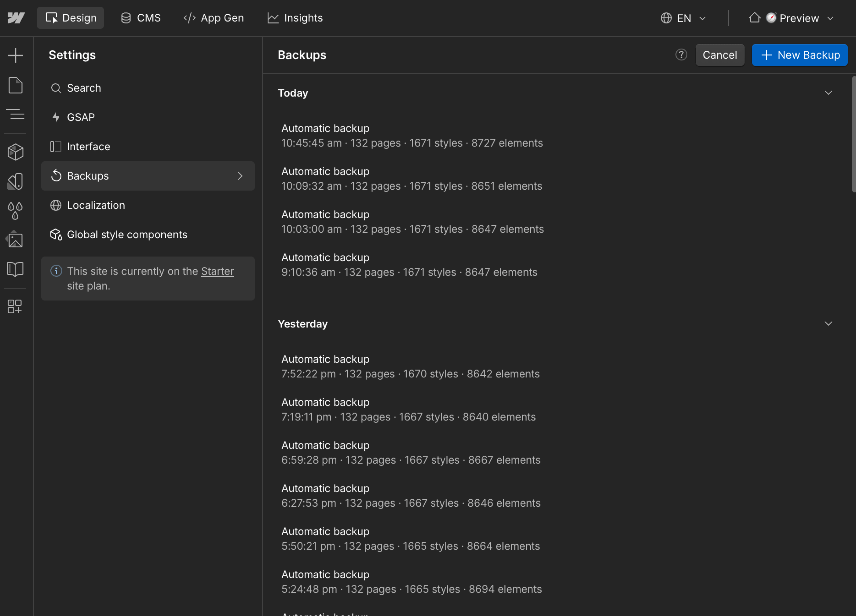Create a New Backup
The image size is (856, 616).
[x=799, y=55]
